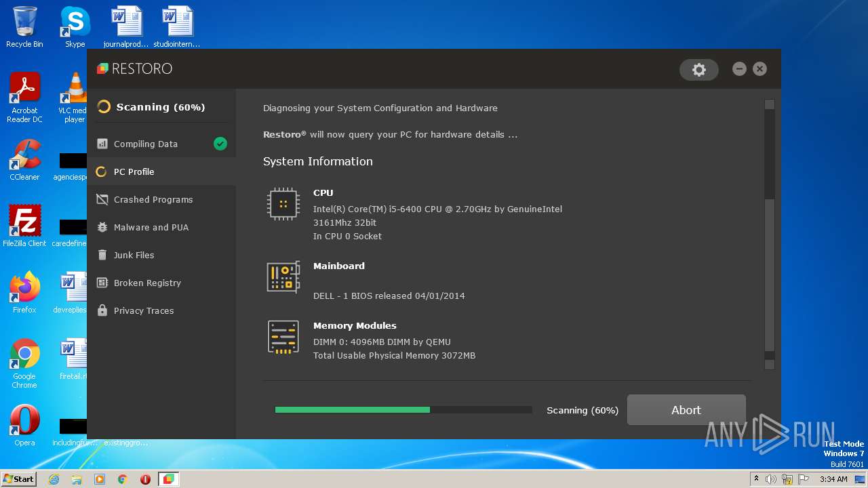Click the scanning spinner beside Scanning (60%)
868x488 pixels.
(x=104, y=107)
